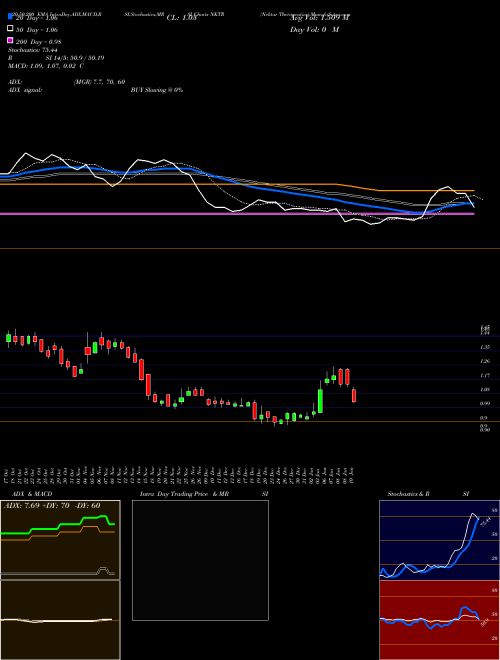Screen dimensions: 500x660
Task: Click the white 50 Day legend square
Action: [11, 29]
